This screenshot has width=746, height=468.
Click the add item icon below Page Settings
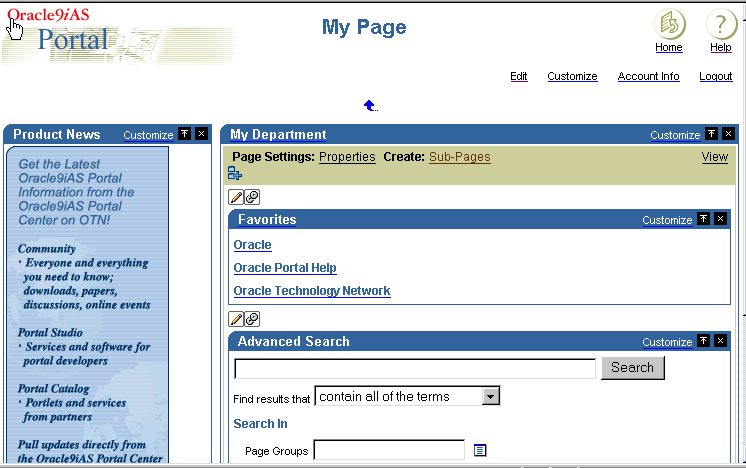point(235,174)
